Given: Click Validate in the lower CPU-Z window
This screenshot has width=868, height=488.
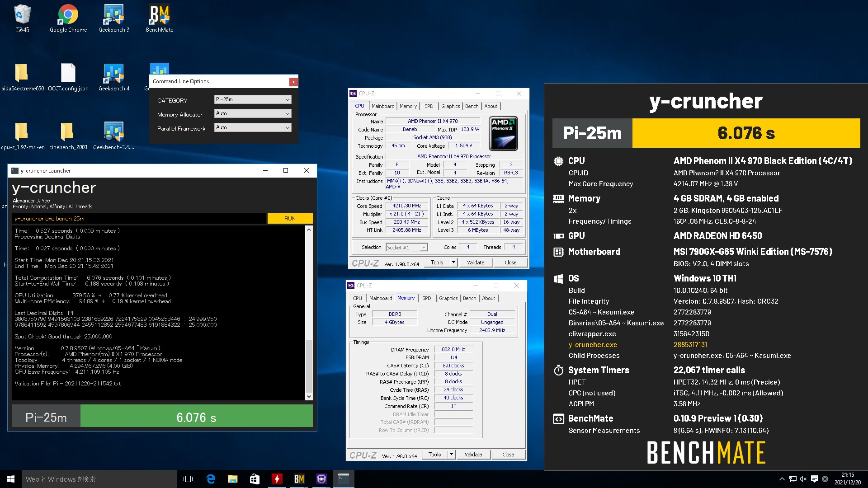Looking at the screenshot, I should click(473, 455).
